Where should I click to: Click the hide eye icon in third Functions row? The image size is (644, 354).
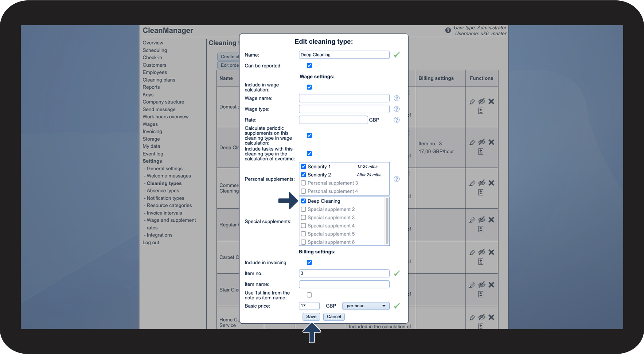click(x=481, y=183)
